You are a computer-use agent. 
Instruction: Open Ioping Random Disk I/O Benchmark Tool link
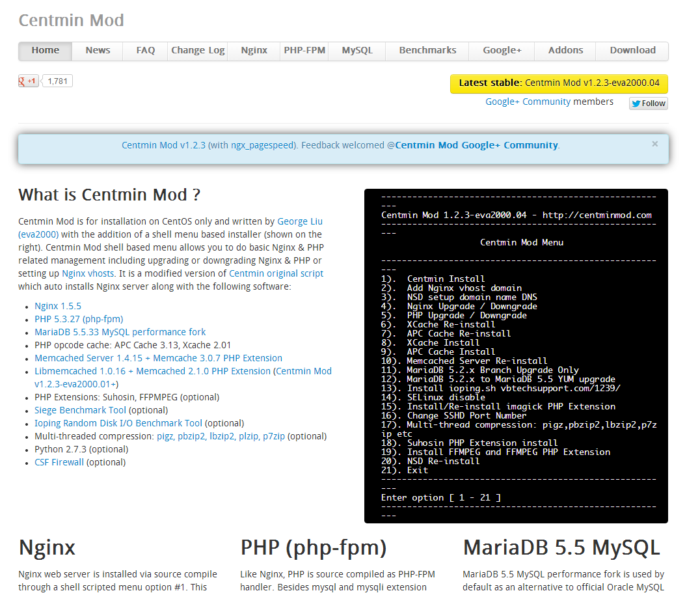coord(118,423)
